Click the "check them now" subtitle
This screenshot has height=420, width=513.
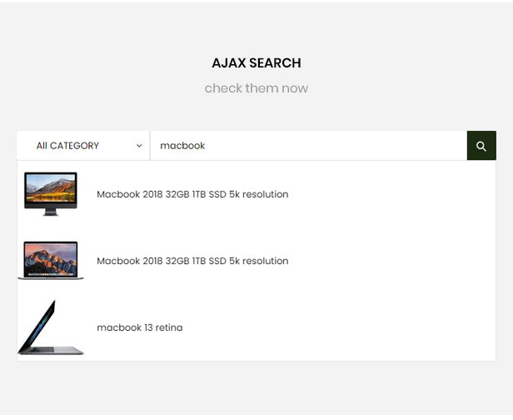point(256,88)
